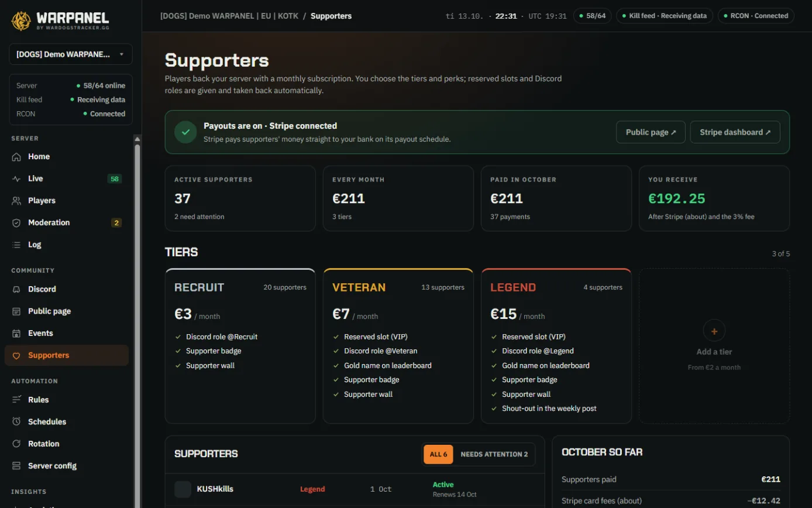Click the Events calendar icon
This screenshot has height=508, width=812.
click(16, 333)
